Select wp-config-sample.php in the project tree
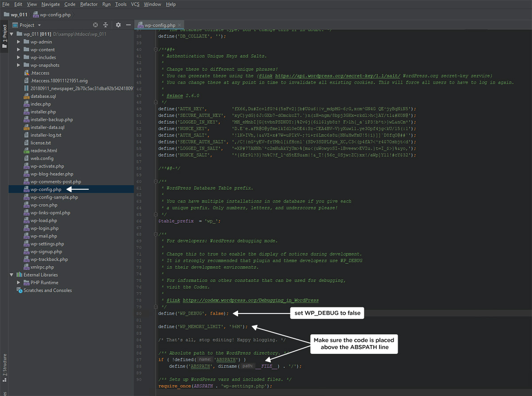532x396 pixels. (x=54, y=197)
